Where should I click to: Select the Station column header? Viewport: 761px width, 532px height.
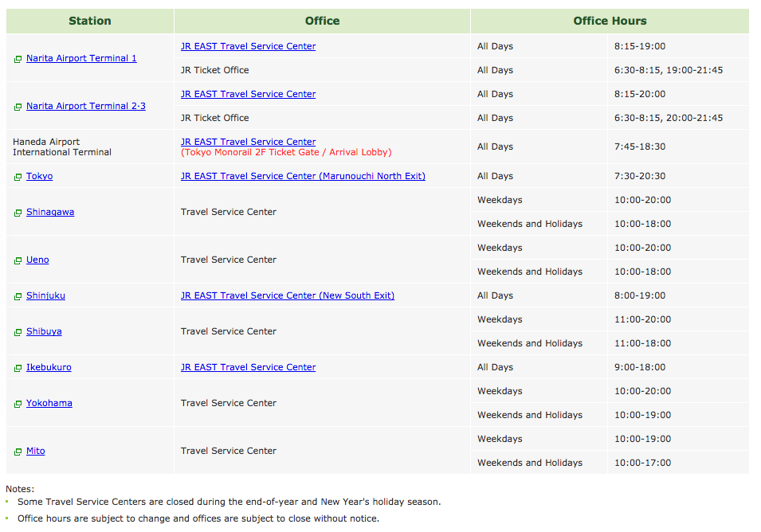click(90, 21)
